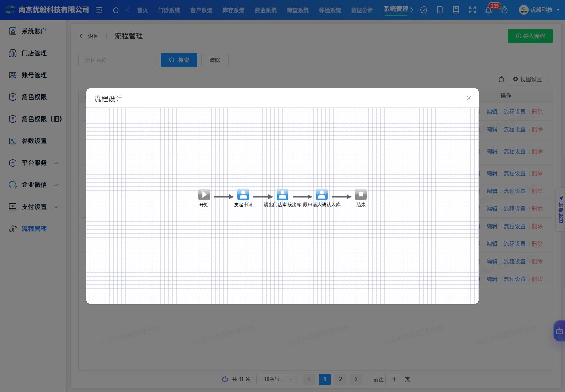Open the 优毅科技 user account dropdown
The width and height of the screenshot is (565, 392).
[x=539, y=10]
